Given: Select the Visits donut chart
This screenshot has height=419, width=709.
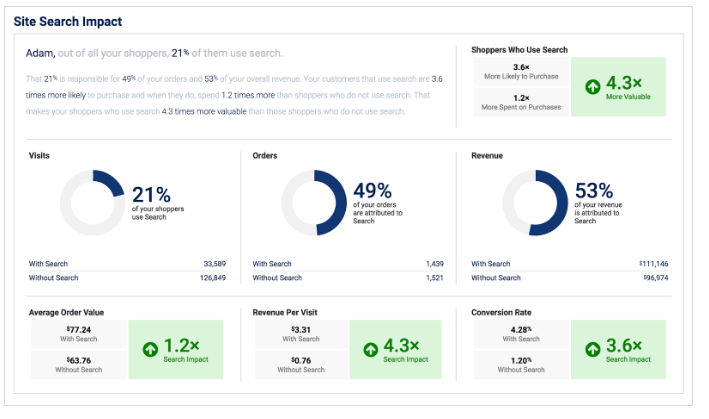Looking at the screenshot, I should 92,203.
